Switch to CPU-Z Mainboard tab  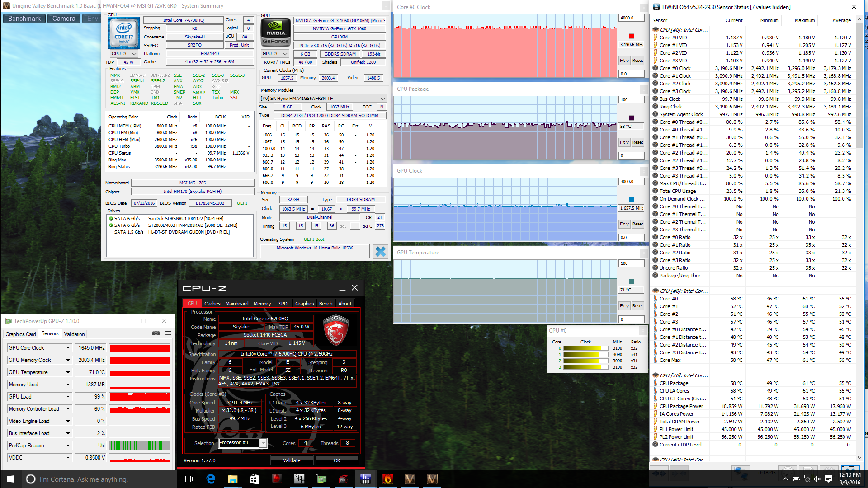pos(237,304)
